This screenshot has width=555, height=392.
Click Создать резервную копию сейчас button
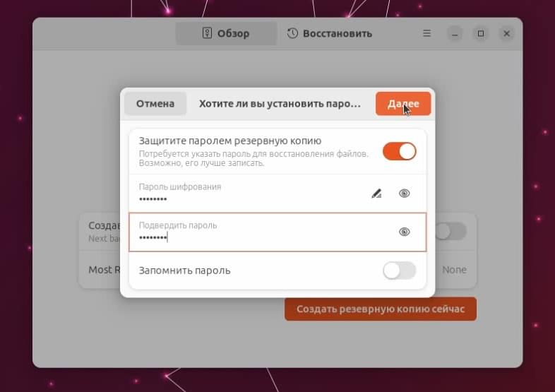coord(381,309)
